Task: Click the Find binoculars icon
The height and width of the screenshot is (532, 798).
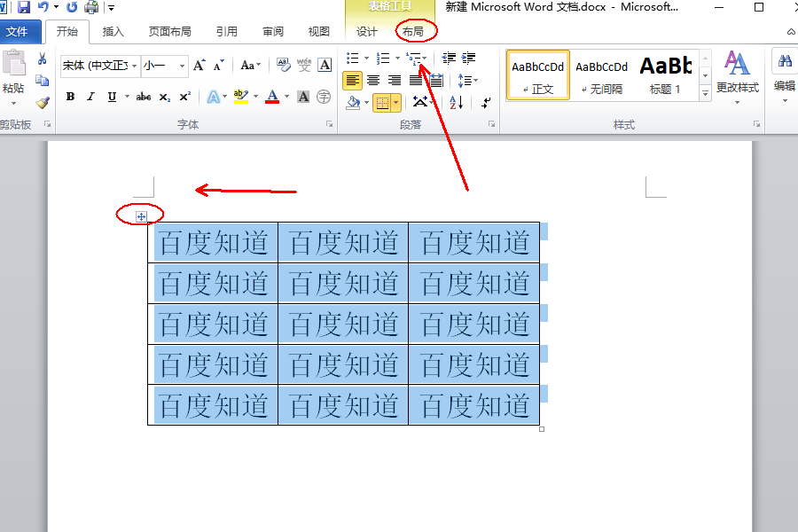Action: [x=785, y=61]
